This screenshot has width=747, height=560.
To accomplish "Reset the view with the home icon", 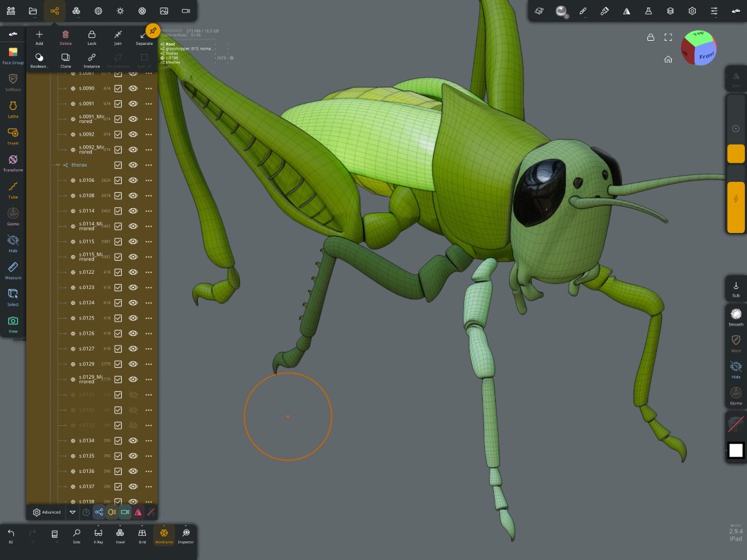I will [x=668, y=59].
